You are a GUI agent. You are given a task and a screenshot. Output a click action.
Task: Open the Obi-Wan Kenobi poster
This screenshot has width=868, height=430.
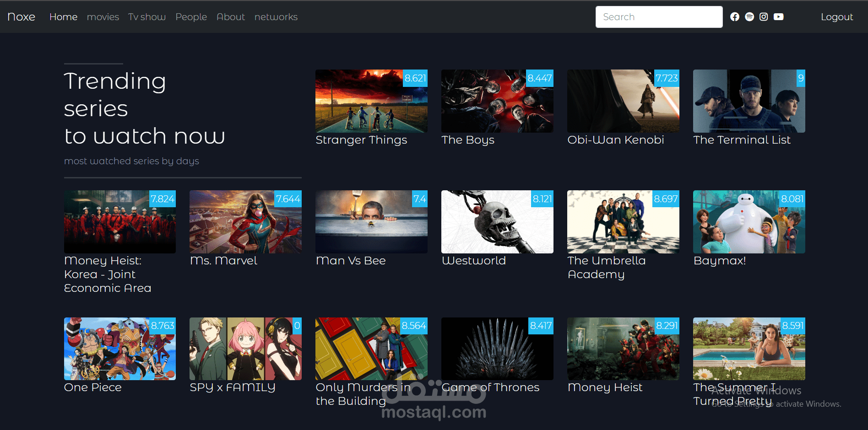pyautogui.click(x=623, y=101)
